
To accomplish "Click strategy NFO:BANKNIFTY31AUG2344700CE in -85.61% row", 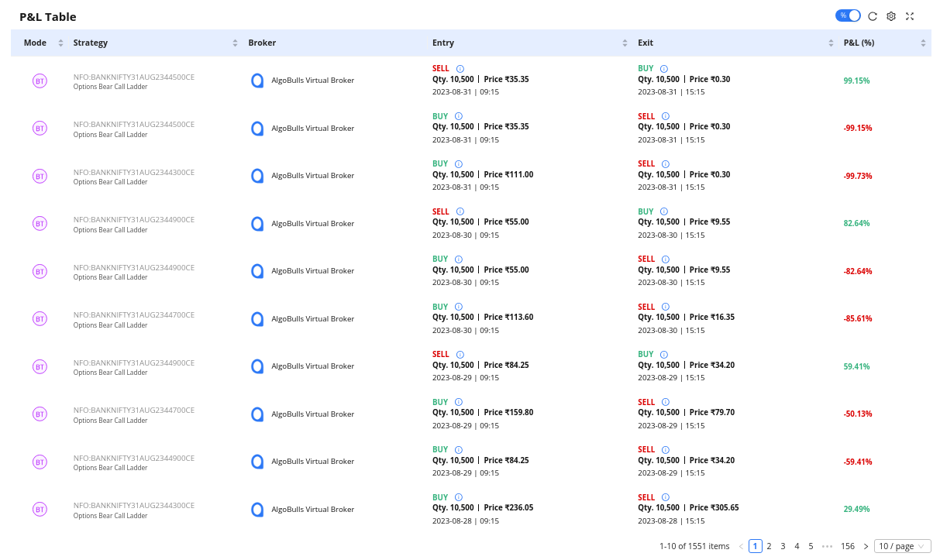I will [134, 315].
